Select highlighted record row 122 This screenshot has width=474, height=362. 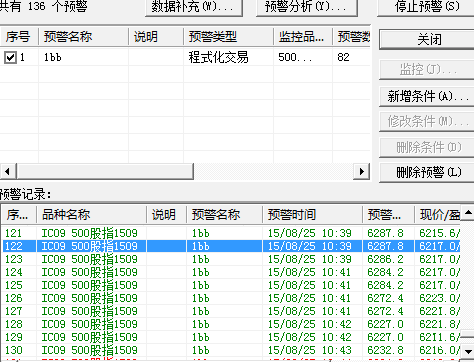(x=231, y=246)
